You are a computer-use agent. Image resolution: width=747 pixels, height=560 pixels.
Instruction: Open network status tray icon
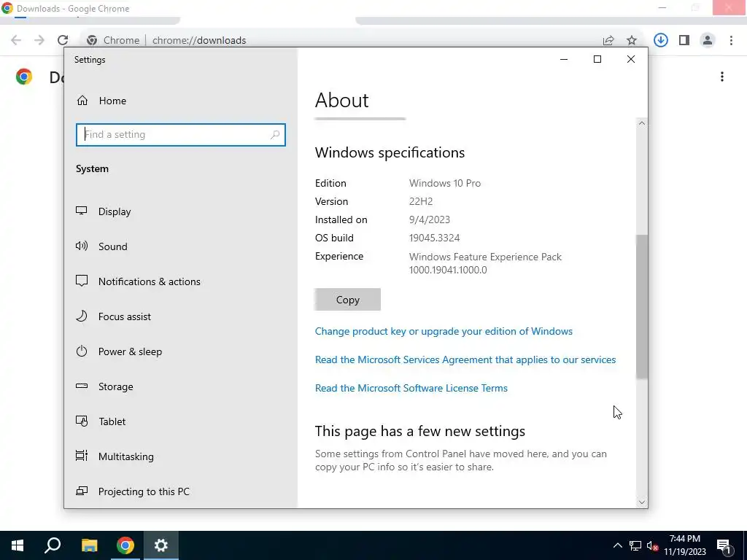click(x=635, y=545)
